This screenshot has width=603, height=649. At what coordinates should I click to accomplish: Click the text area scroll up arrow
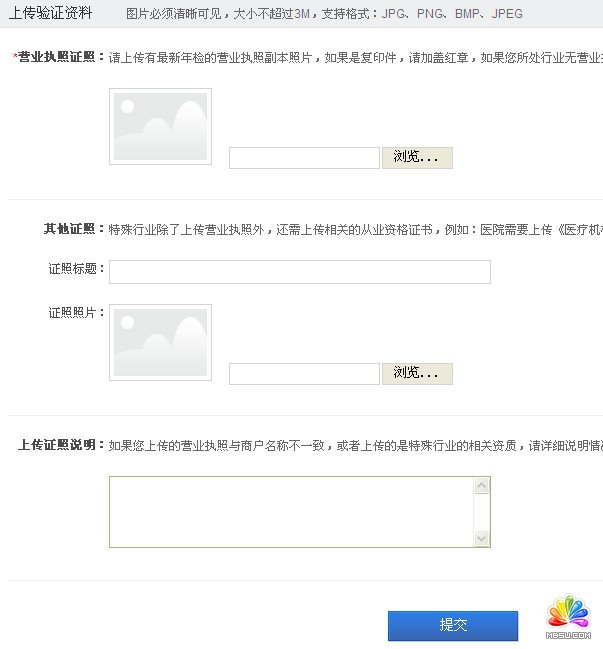point(481,486)
